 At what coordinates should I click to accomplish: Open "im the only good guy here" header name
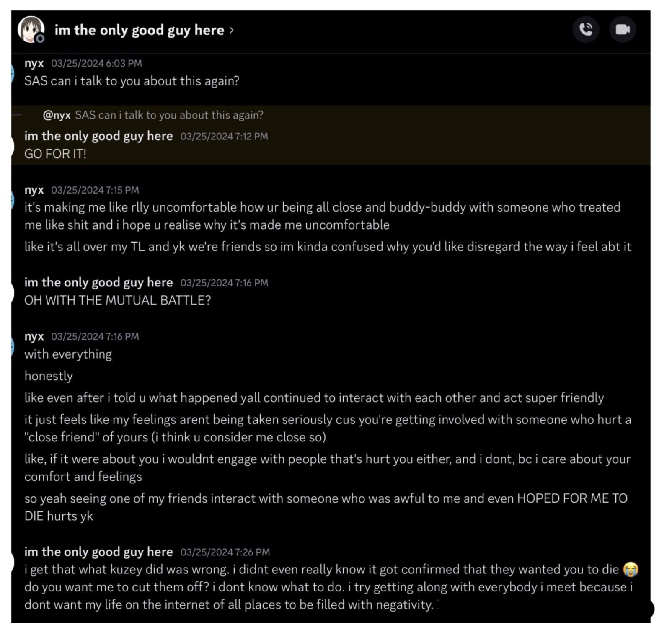click(x=139, y=30)
